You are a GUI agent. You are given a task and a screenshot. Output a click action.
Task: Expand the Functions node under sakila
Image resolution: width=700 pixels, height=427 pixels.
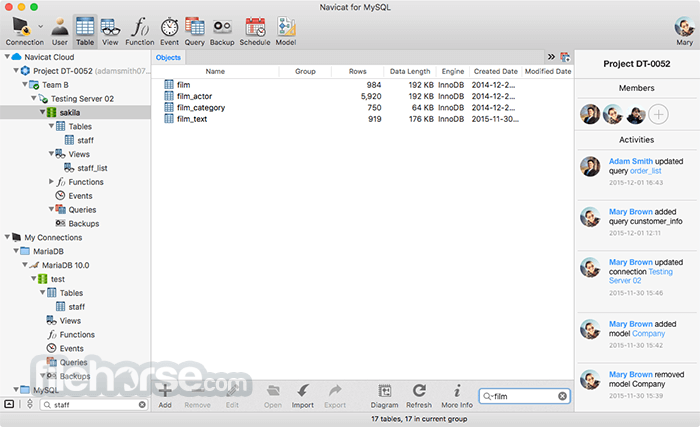[51, 182]
